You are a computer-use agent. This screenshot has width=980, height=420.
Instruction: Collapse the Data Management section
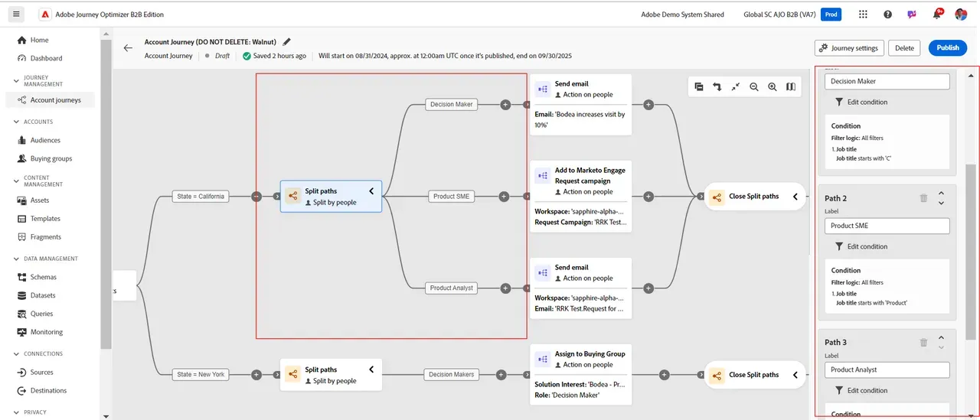point(17,259)
